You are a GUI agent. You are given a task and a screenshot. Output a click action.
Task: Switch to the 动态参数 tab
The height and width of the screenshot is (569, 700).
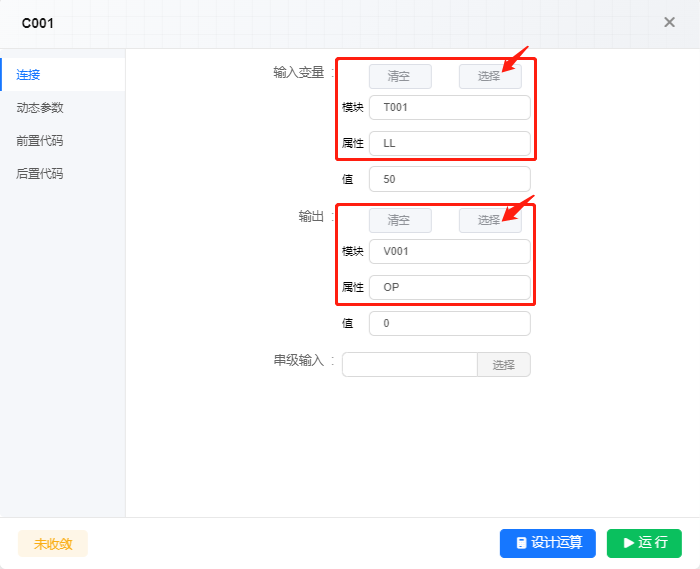point(62,108)
